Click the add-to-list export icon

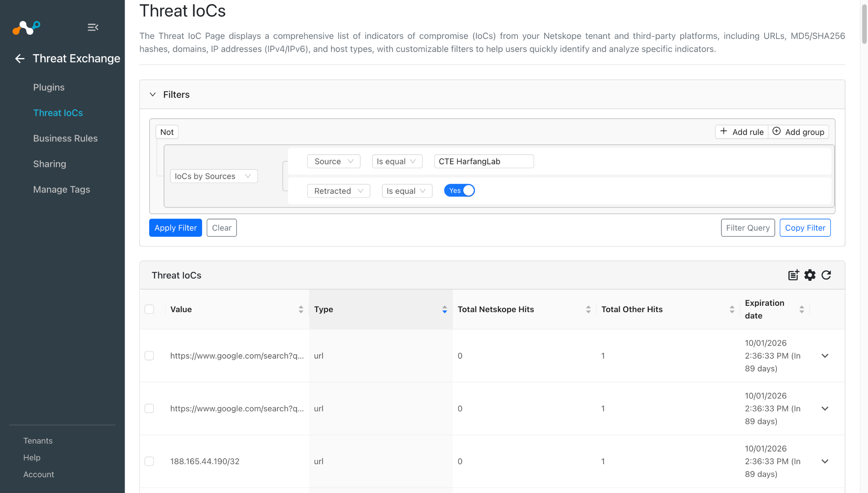click(x=793, y=275)
